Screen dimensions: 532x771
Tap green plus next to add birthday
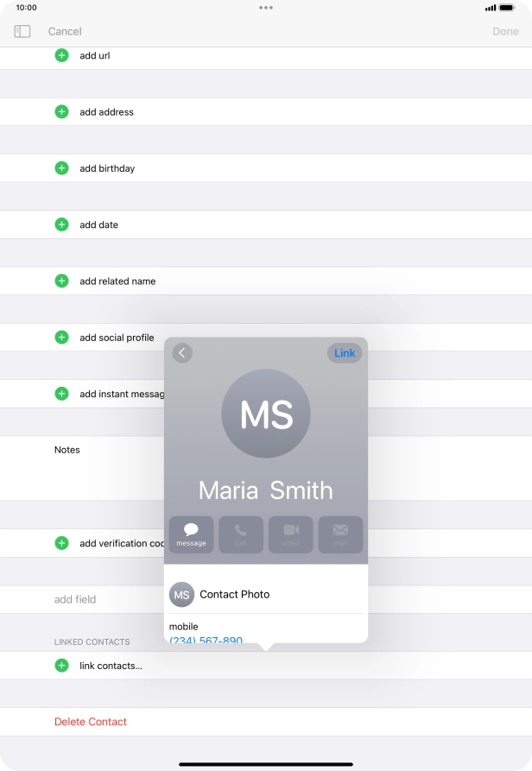coord(61,168)
